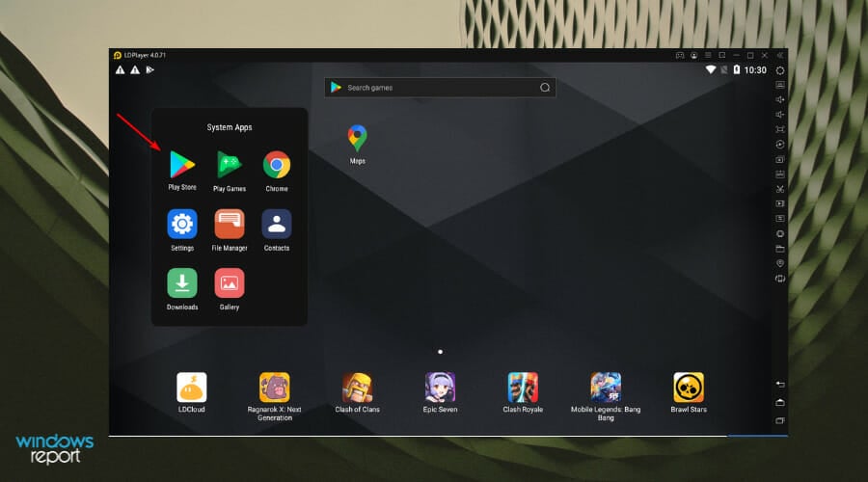Launch Epic Seven game

pos(440,388)
